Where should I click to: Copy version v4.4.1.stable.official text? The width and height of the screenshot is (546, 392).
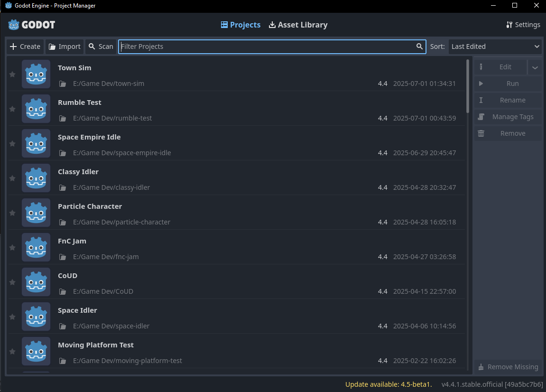(492, 384)
